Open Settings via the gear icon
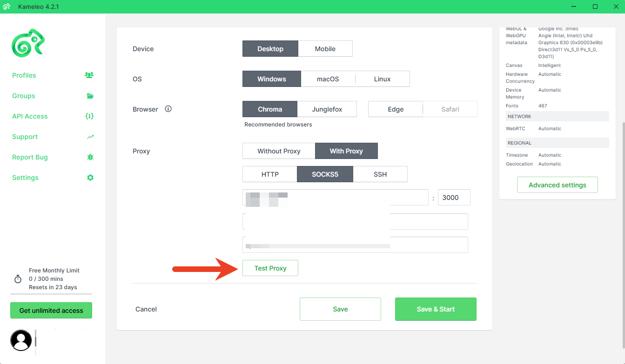This screenshot has width=625, height=364. pyautogui.click(x=90, y=178)
